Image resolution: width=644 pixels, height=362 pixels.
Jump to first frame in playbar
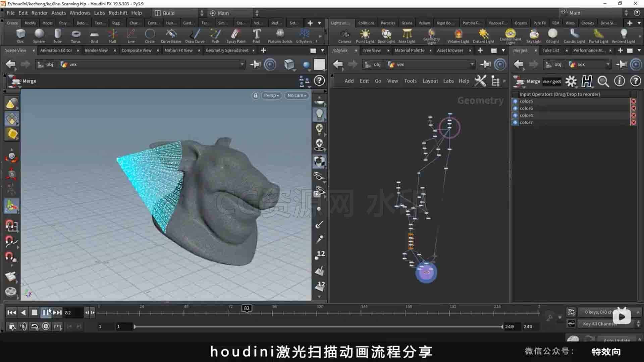tap(12, 312)
